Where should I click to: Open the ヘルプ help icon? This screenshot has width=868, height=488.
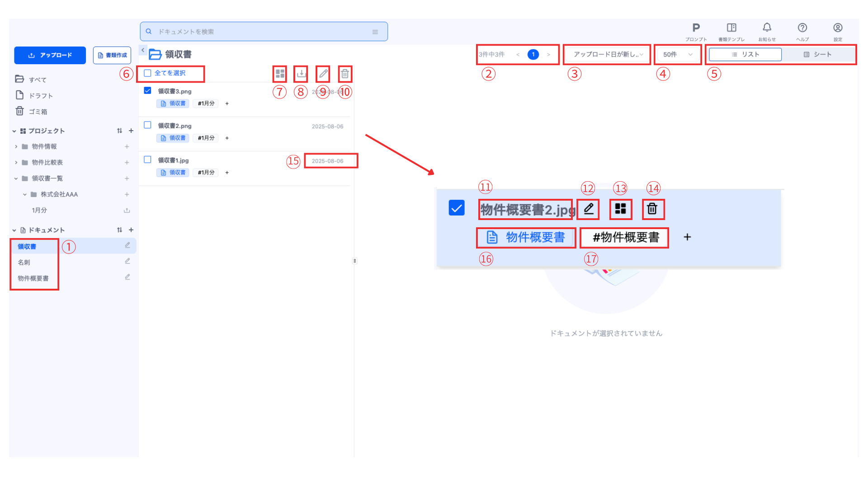click(x=802, y=28)
